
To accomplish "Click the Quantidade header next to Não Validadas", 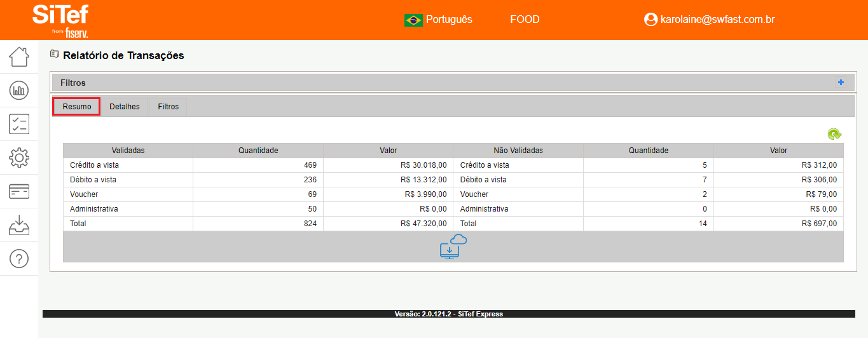I will point(649,151).
